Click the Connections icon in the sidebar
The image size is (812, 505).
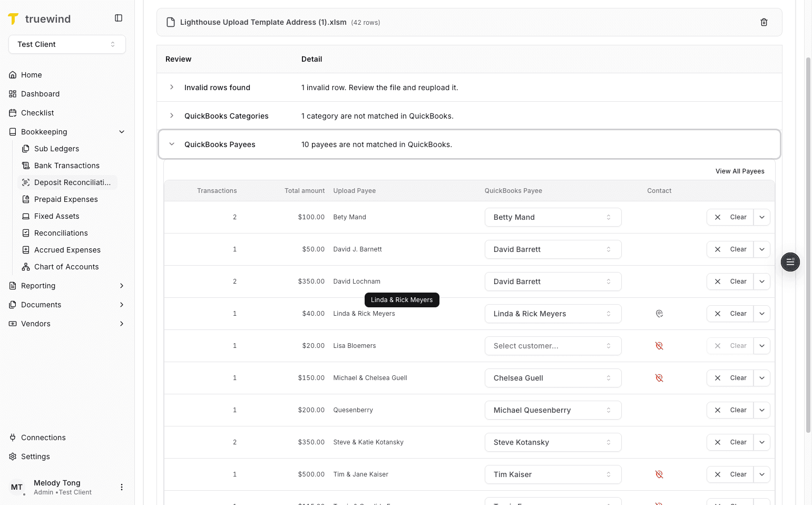pos(12,438)
